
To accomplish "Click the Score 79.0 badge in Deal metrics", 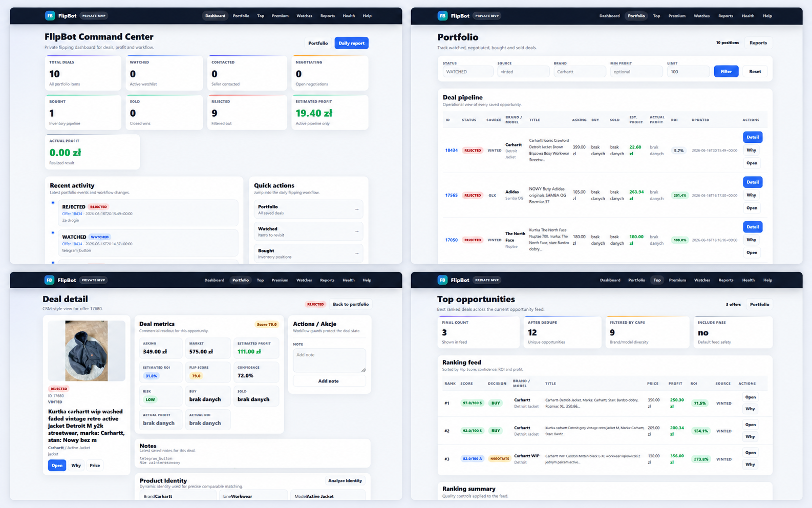I will pyautogui.click(x=267, y=324).
